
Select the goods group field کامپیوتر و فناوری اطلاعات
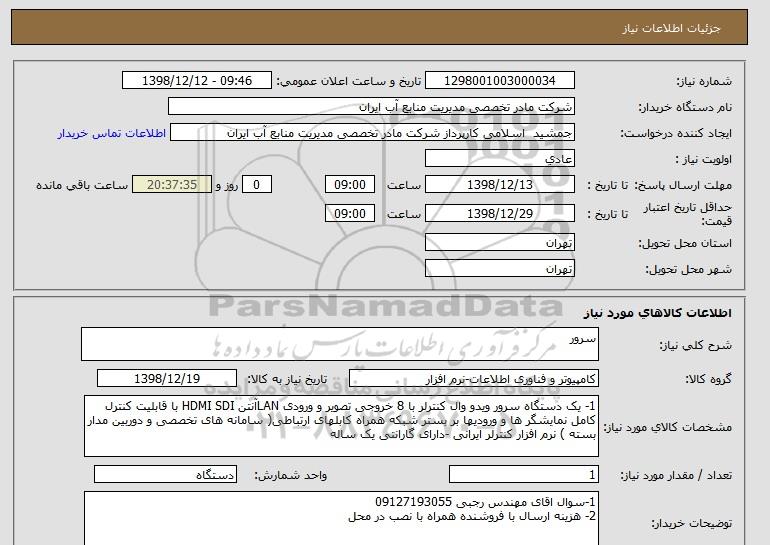pyautogui.click(x=474, y=379)
